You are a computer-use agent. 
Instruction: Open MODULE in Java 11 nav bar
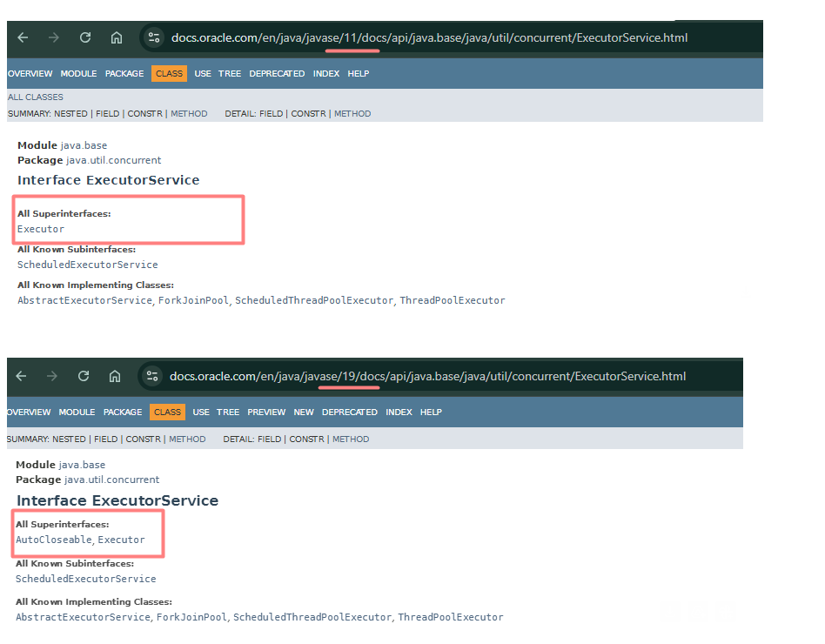pyautogui.click(x=78, y=74)
